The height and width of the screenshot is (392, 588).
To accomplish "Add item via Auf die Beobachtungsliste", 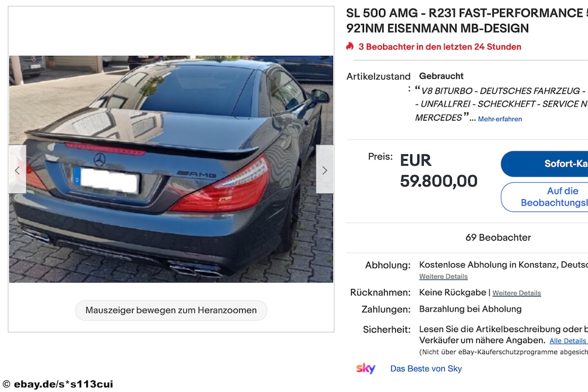I will [544, 197].
